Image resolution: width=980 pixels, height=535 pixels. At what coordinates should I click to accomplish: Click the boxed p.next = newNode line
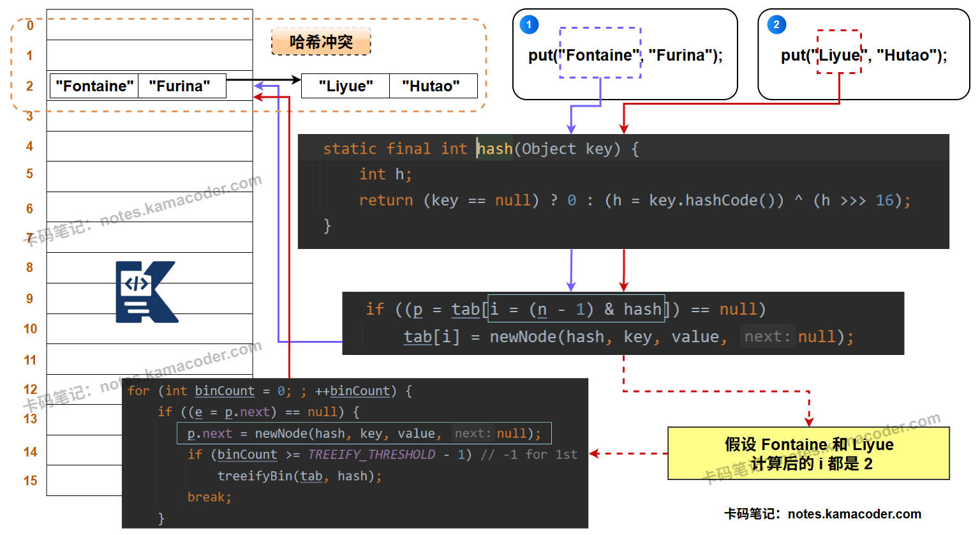click(364, 433)
